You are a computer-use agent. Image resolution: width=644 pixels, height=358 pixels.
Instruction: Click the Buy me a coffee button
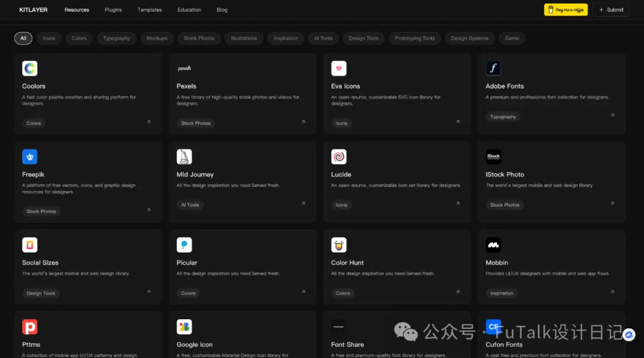click(x=566, y=10)
